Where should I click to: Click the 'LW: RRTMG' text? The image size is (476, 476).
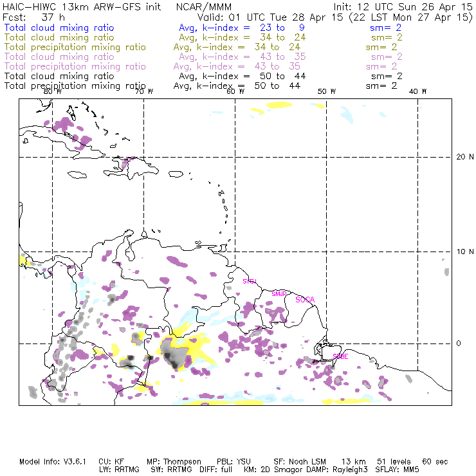[119, 470]
